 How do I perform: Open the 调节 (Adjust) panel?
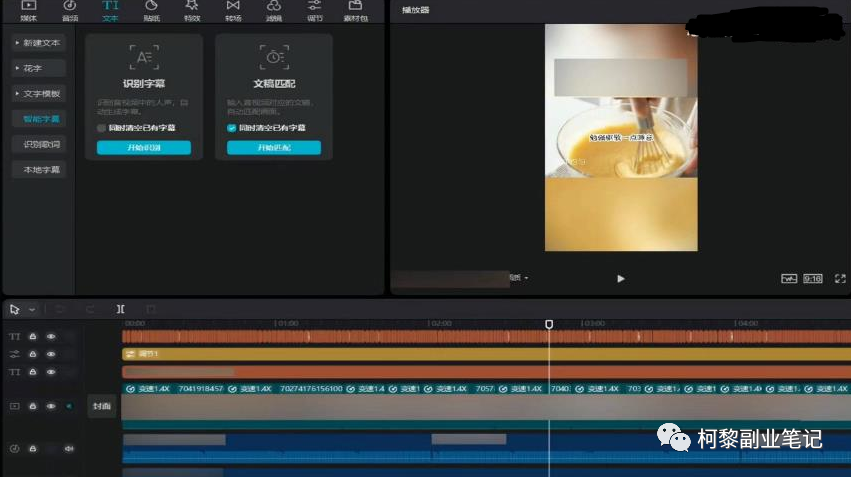(x=314, y=10)
